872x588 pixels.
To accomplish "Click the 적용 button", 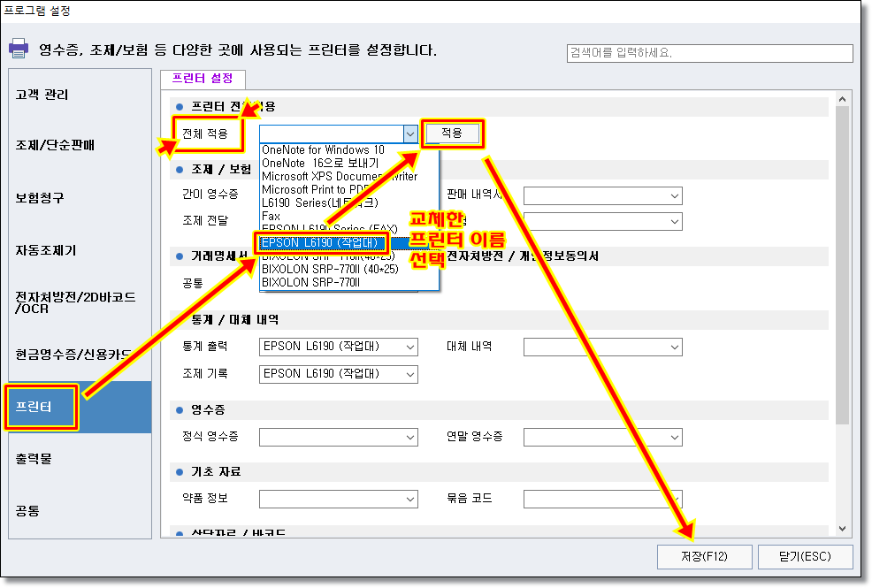I will coord(452,134).
